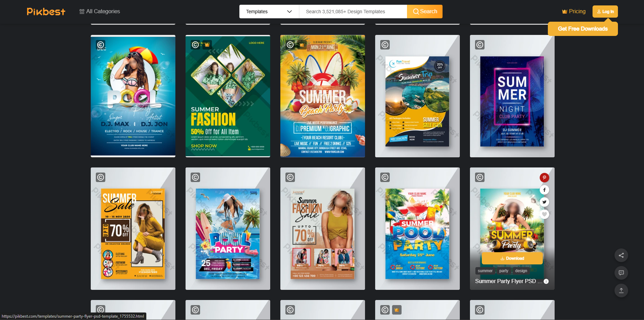Click the copyright icon on Summer Night Club Party

point(479,44)
